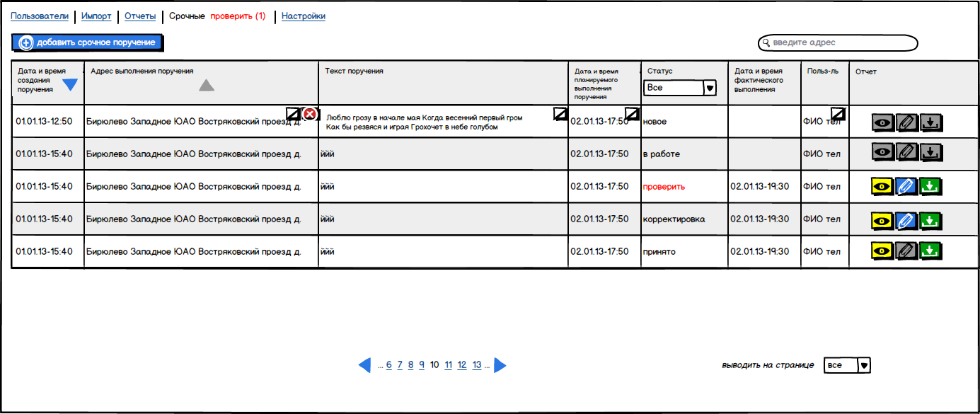The image size is (980, 414).
Task: Click grey paperclip icon in 'принято' row
Action: pos(906,251)
